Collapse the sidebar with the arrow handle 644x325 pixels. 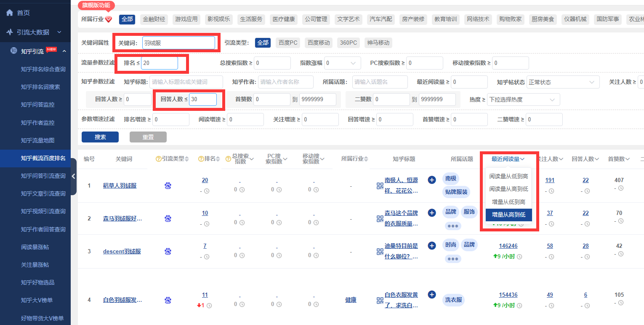(73, 176)
